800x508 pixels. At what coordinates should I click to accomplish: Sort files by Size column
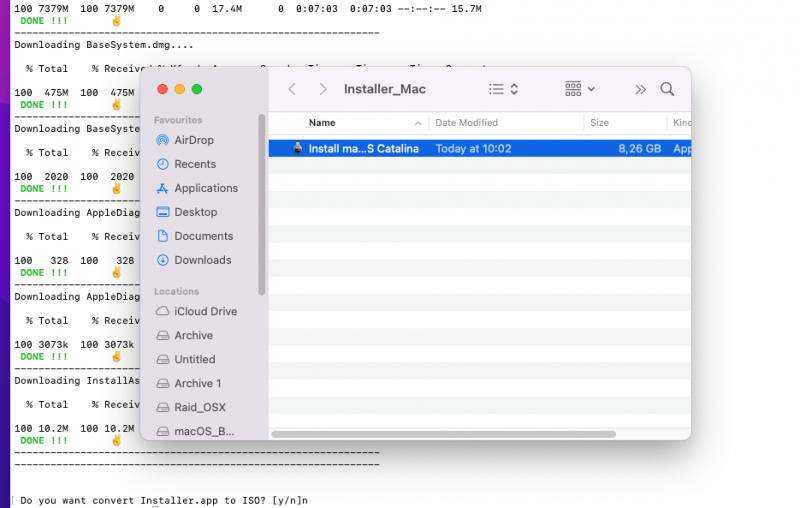(599, 123)
